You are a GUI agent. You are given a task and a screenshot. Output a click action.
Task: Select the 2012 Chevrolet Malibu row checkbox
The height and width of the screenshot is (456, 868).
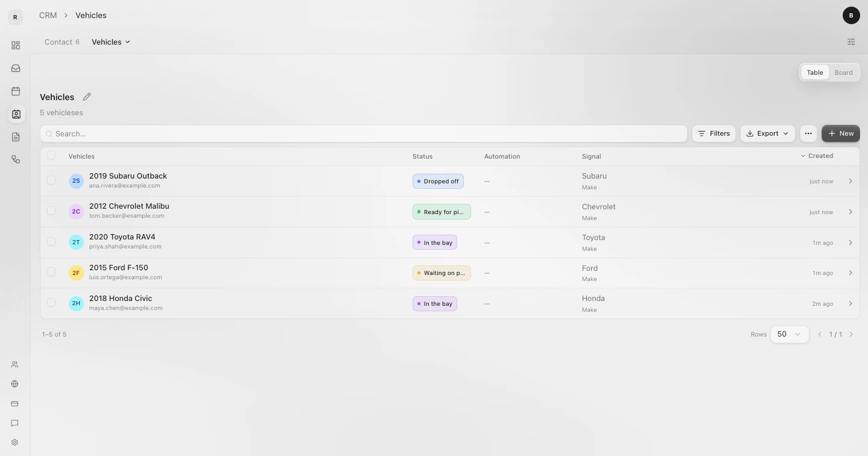[x=51, y=211]
